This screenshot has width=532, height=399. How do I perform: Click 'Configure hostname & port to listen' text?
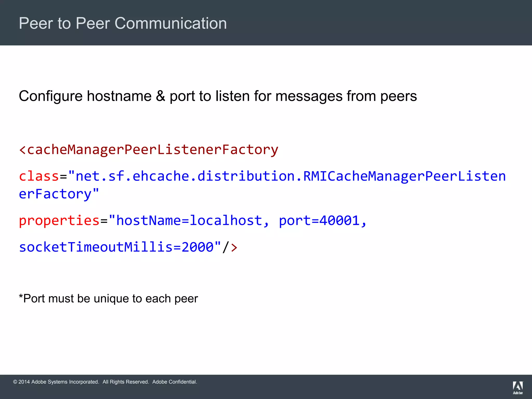pyautogui.click(x=218, y=96)
